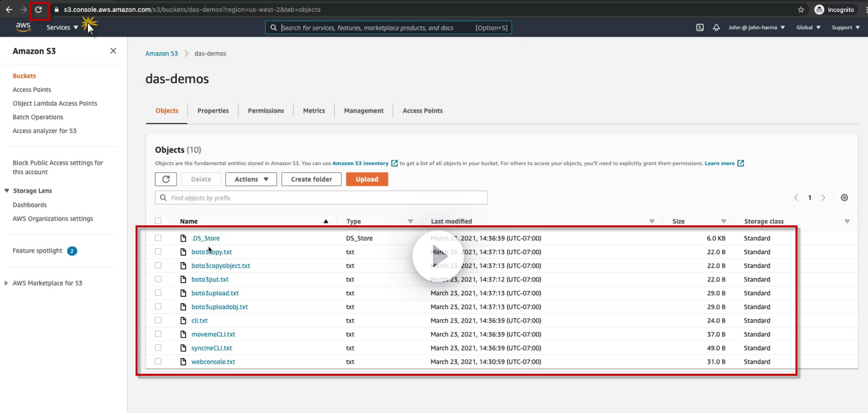Bookmark this page with the star icon
This screenshot has width=868, height=413.
(x=801, y=9)
